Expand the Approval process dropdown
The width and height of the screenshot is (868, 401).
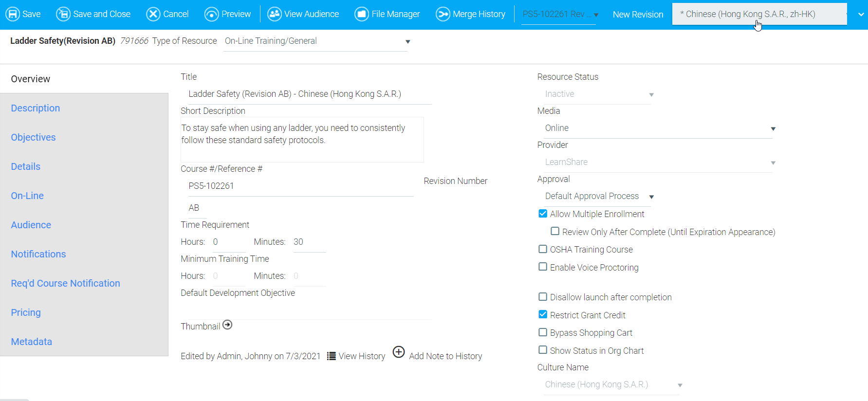(x=651, y=197)
